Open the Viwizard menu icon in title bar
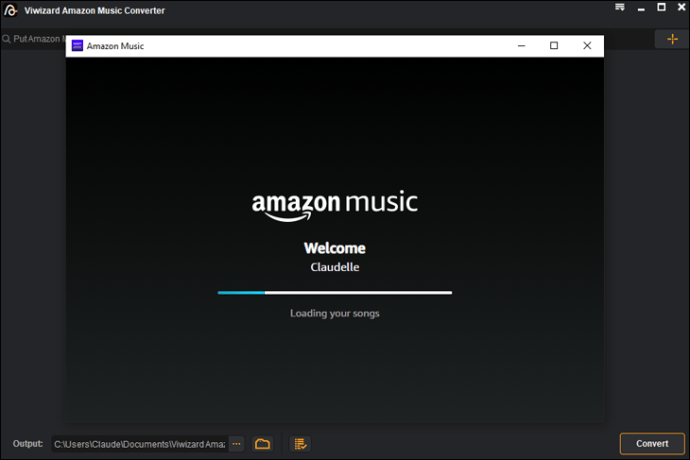The image size is (690, 460). click(620, 7)
